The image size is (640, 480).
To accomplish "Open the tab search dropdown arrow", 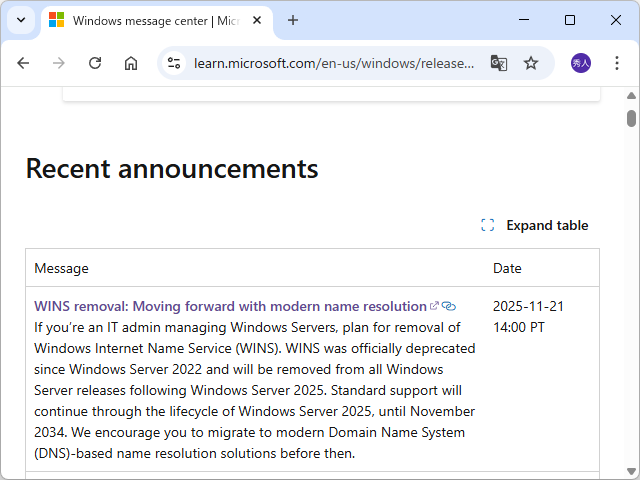I will click(21, 20).
